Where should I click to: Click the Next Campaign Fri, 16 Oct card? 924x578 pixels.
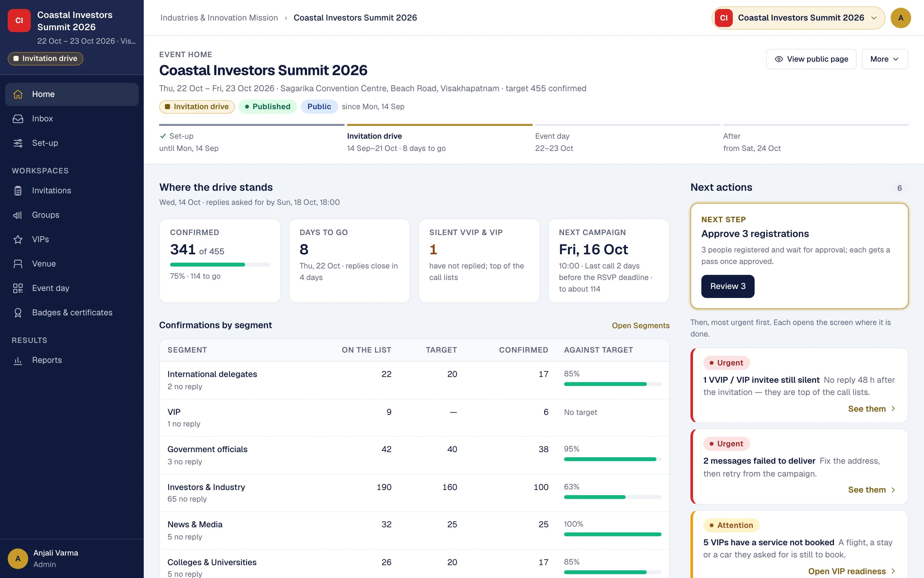point(609,261)
